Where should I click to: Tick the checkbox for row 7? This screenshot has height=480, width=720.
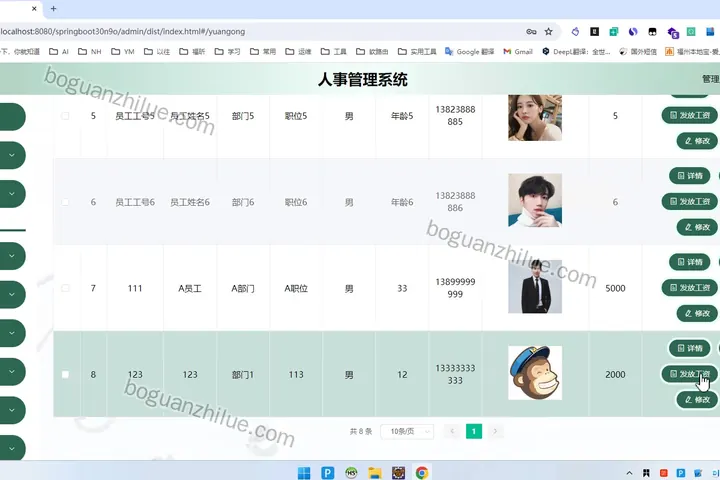point(65,288)
